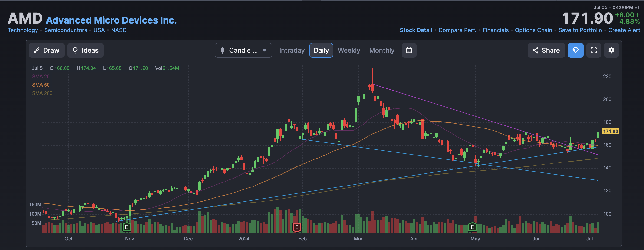Open Compare Perf. page
Image resolution: width=644 pixels, height=250 pixels.
(457, 30)
